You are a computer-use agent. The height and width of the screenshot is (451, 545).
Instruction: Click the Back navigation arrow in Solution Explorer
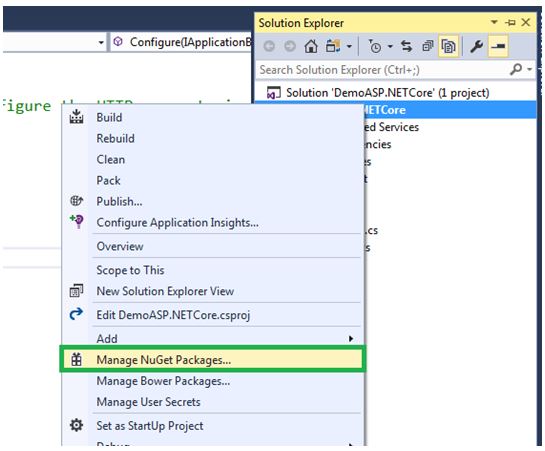pos(269,46)
